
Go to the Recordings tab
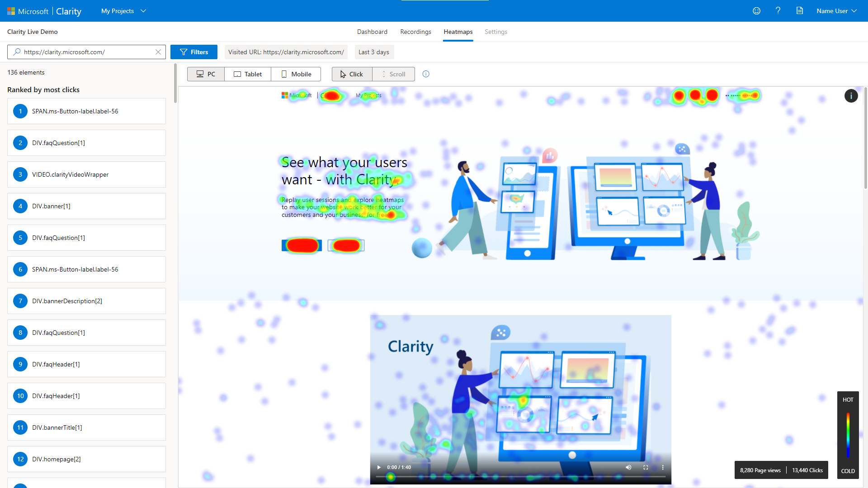tap(415, 32)
